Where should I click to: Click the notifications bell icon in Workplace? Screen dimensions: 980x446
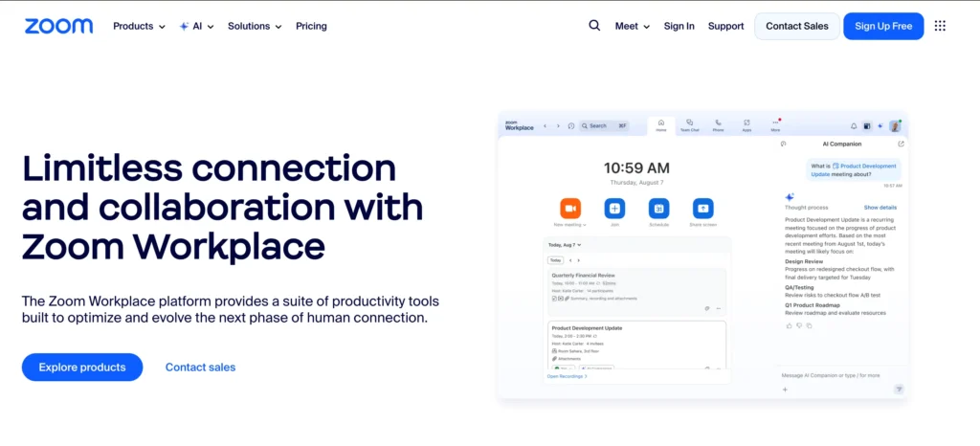click(x=854, y=126)
